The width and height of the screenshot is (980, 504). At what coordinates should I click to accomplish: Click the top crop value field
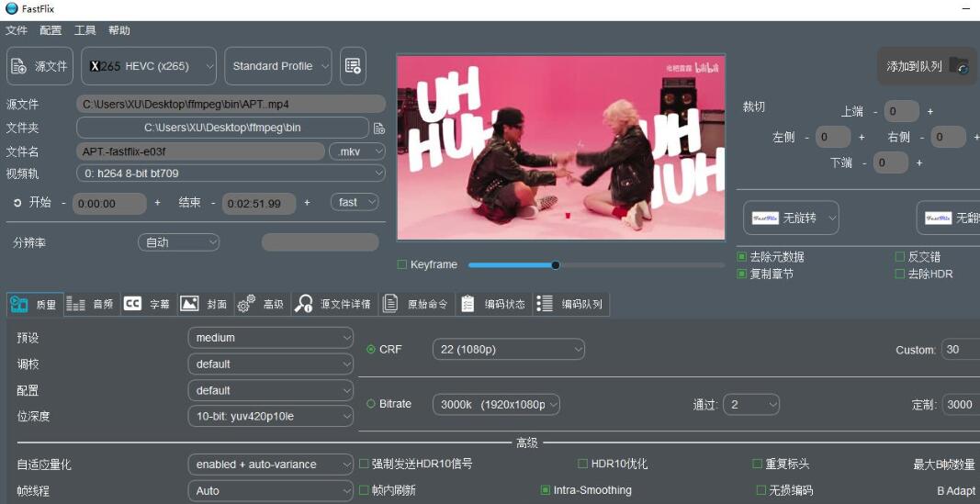pyautogui.click(x=901, y=112)
